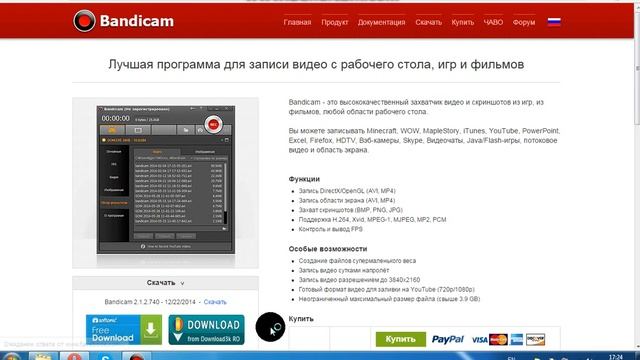
Task: Click the green Купить button
Action: [x=400, y=339]
